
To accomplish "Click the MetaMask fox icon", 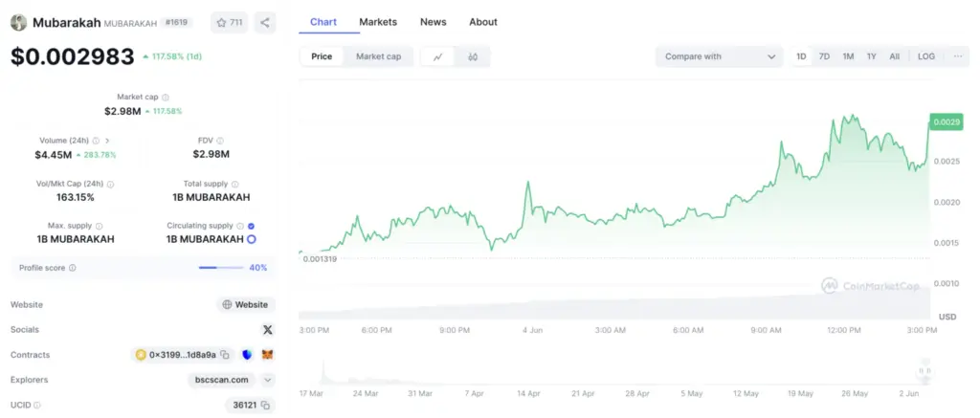I will (x=268, y=355).
